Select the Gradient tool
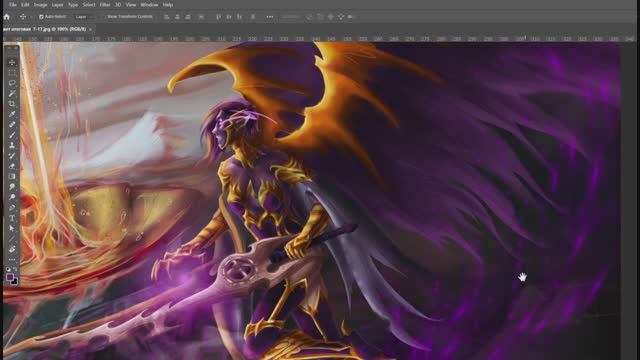 12,176
